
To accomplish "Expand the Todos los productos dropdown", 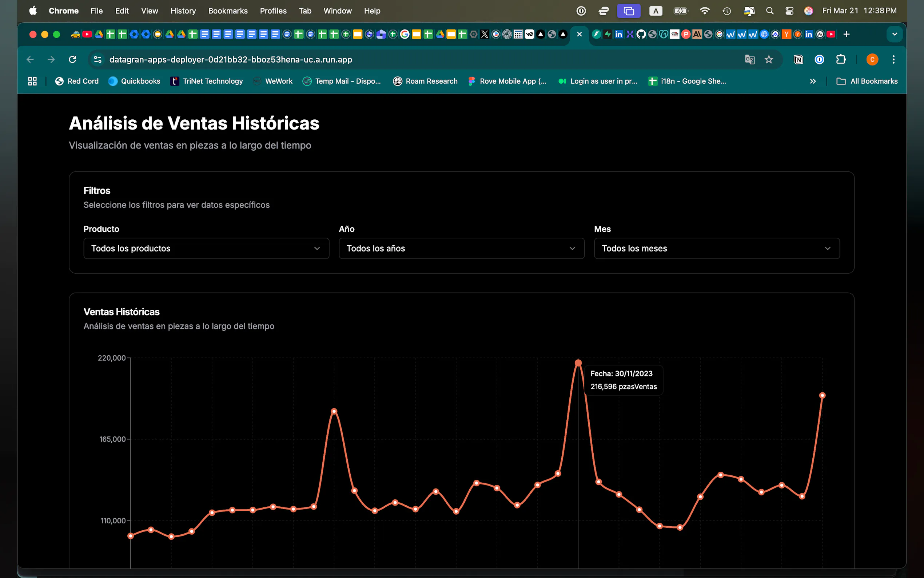I will (206, 249).
